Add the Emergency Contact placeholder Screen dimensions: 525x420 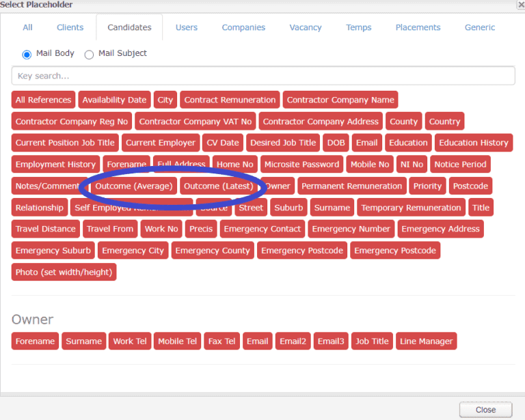[x=262, y=229]
